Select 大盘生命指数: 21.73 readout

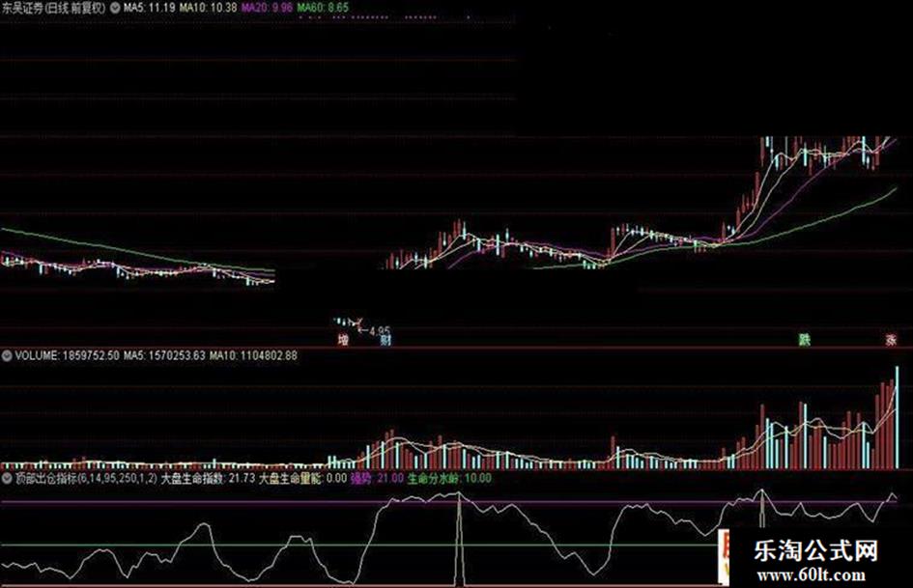tap(208, 479)
